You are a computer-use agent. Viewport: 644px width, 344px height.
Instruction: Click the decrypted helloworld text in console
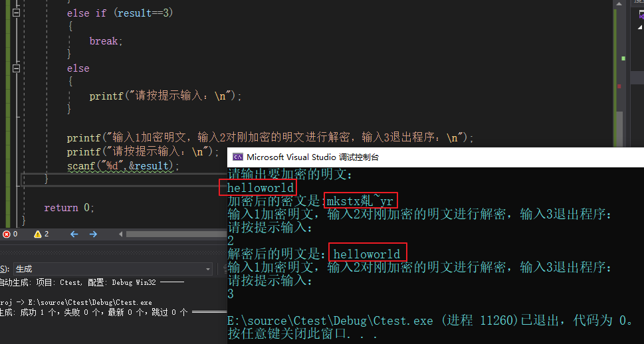(367, 254)
